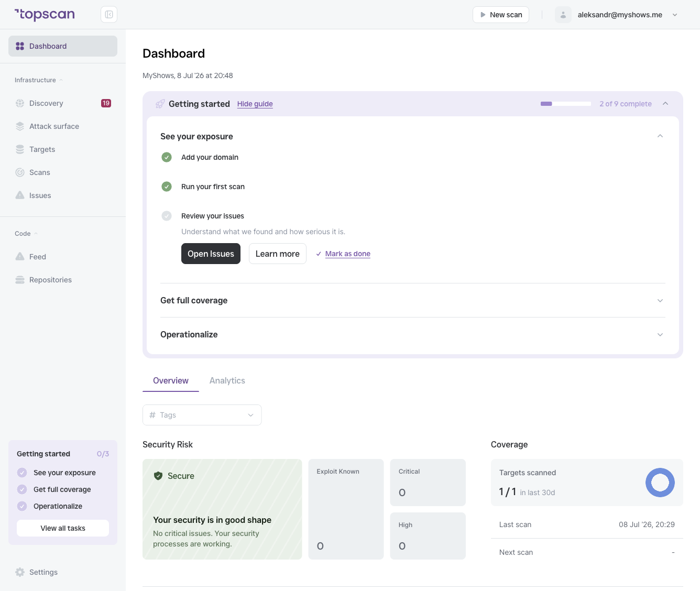The image size is (700, 591).
Task: Click the Critical count card
Action: (x=428, y=483)
